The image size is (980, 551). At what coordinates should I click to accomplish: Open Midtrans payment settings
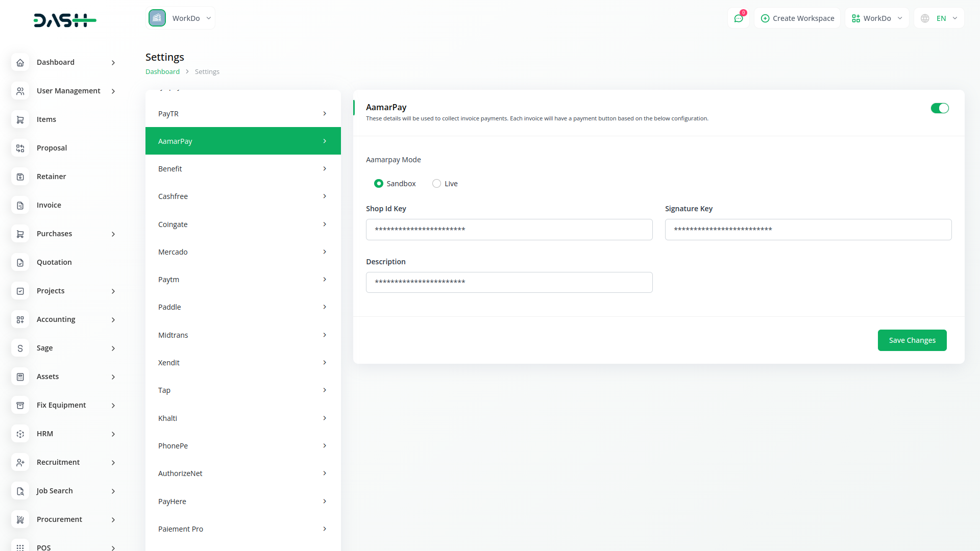243,335
